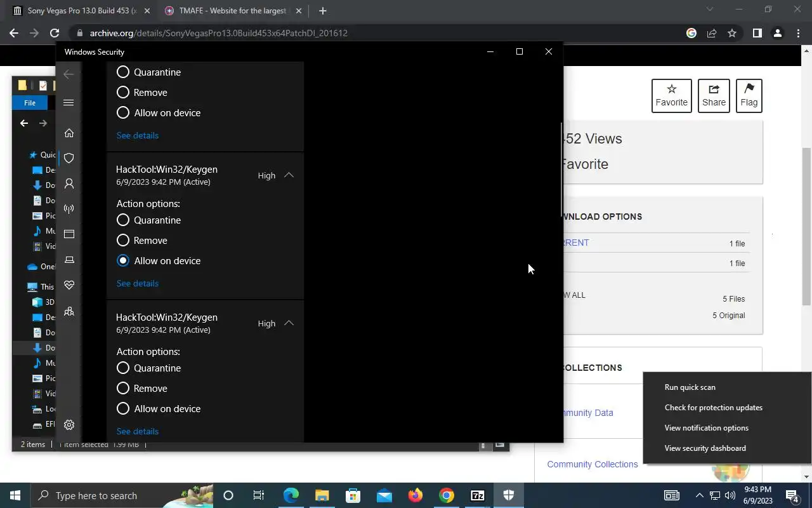Open See details under top threat

(x=138, y=135)
